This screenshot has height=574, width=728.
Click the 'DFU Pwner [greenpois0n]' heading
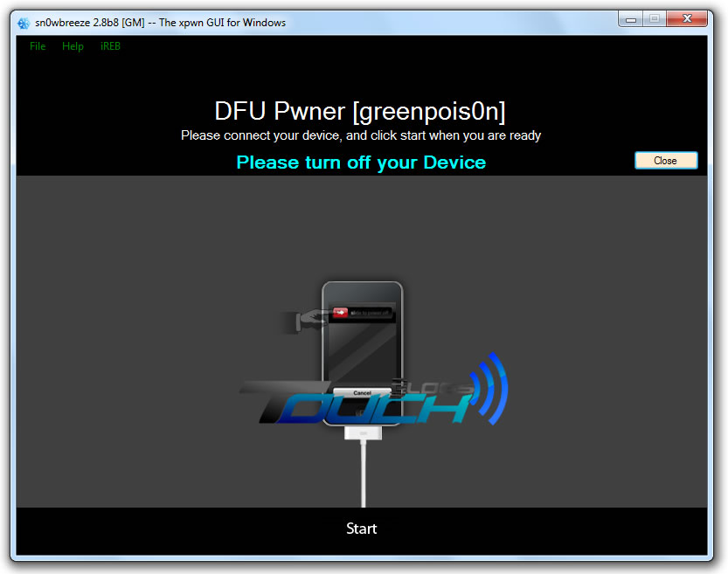360,111
